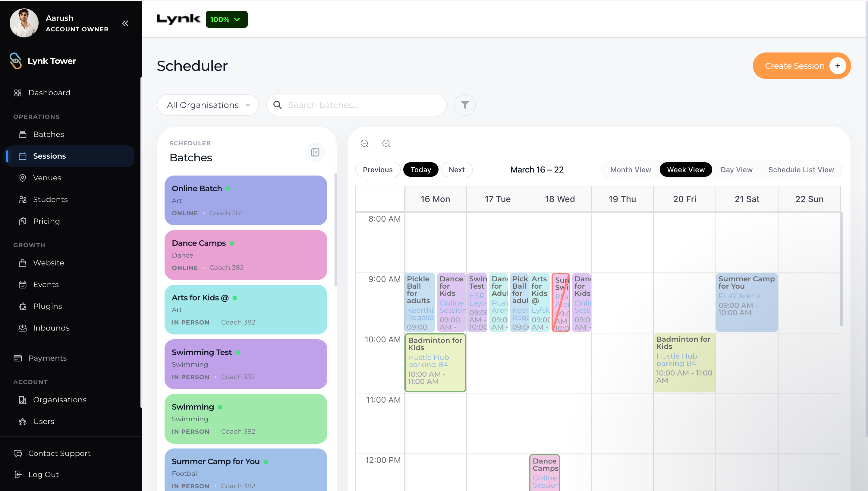The image size is (868, 491).
Task: Select the Week View tab
Action: pyautogui.click(x=686, y=169)
